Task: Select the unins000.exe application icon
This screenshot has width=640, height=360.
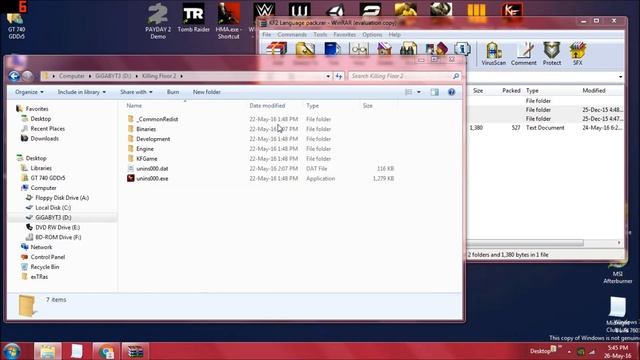Action: tap(131, 178)
